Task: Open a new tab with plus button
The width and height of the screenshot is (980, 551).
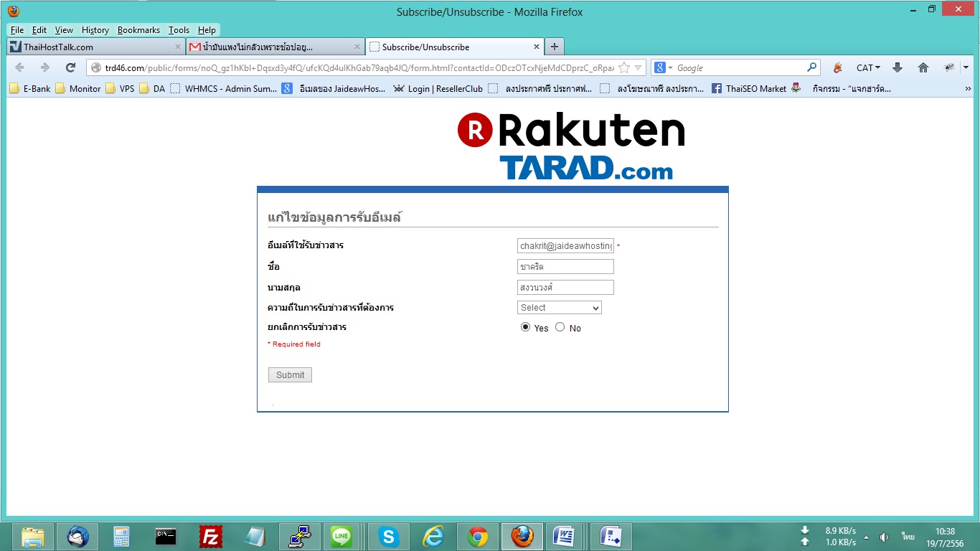Action: pos(554,47)
